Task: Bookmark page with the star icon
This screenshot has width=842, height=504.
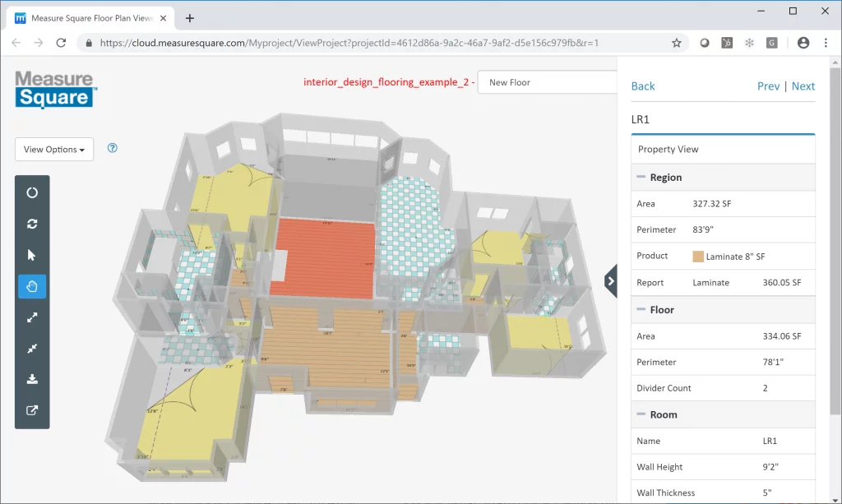Action: [x=677, y=43]
